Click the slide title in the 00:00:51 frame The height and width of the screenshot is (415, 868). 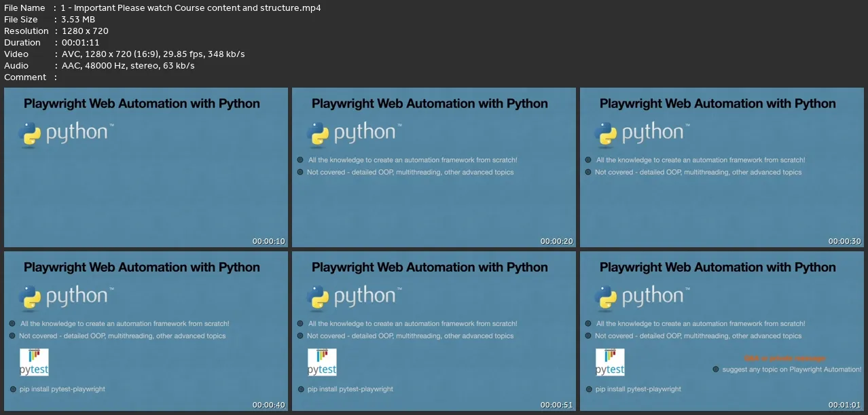430,268
